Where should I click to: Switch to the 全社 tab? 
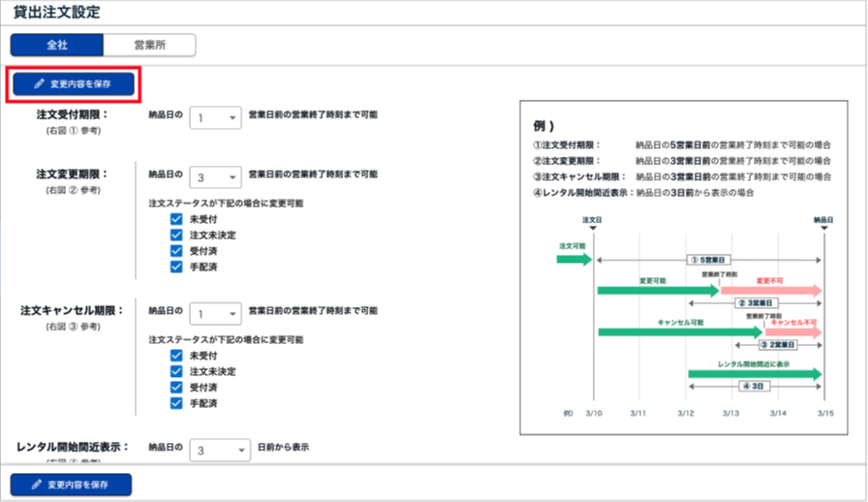click(56, 45)
